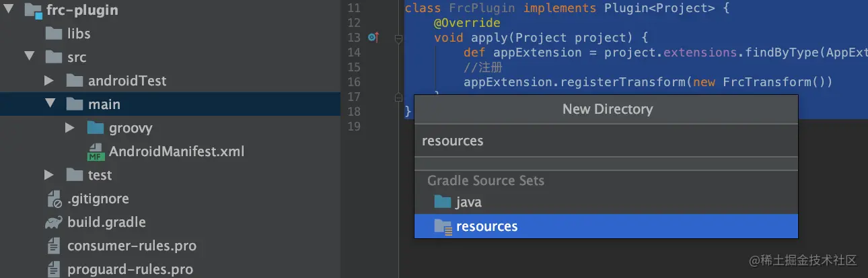Expand the groovy folder arrow
Viewport: 868px width, 278px height.
click(x=70, y=128)
